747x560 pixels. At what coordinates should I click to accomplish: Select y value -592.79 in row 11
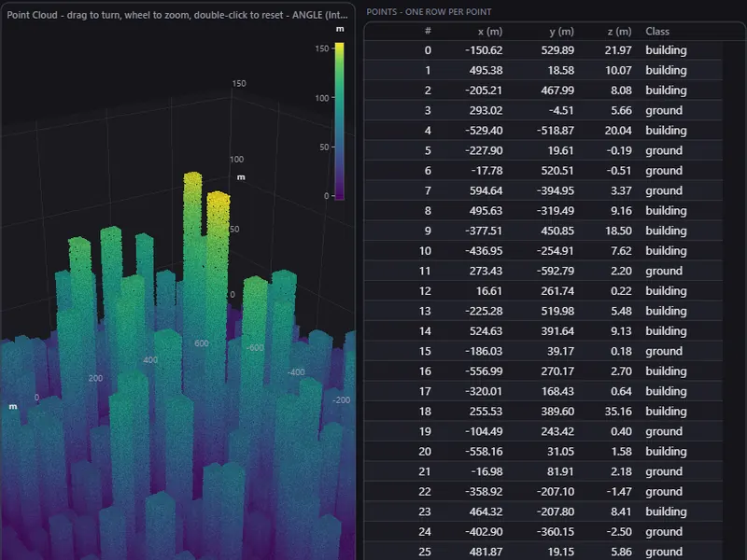coord(556,271)
